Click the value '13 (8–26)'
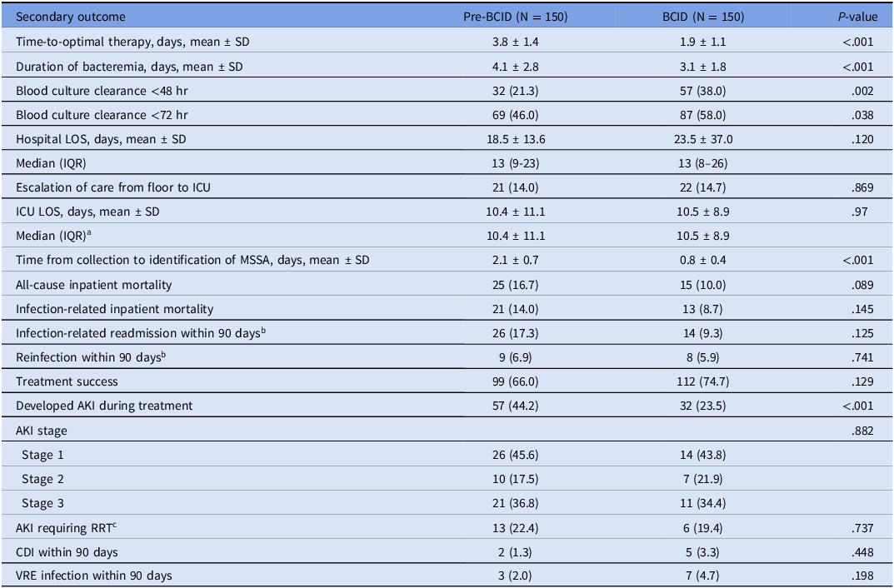 click(703, 163)
